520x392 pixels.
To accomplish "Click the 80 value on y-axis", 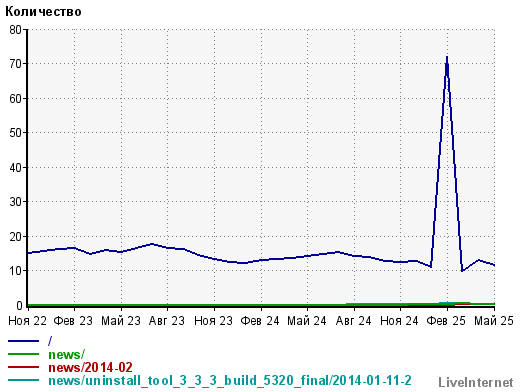I will click(x=15, y=30).
